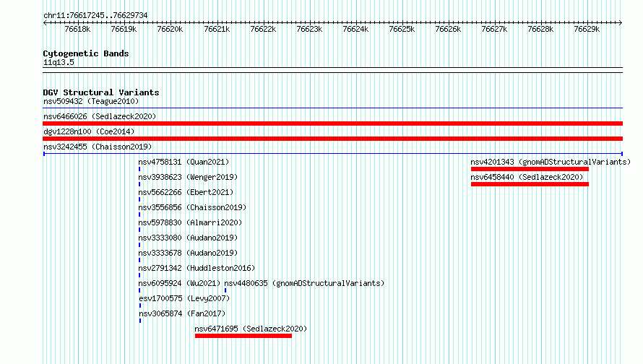This screenshot has width=643, height=364.
Task: Select the red bar under nsv6466026
Action: (332, 123)
